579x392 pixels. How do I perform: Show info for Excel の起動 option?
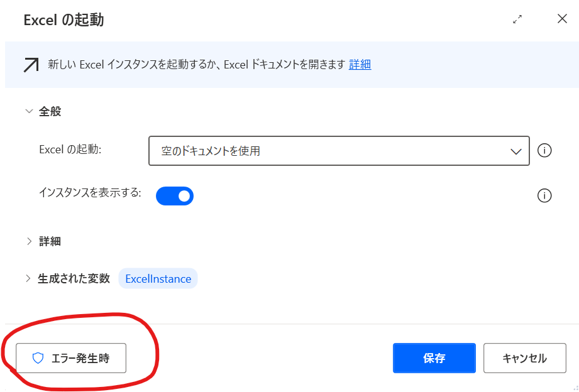pyautogui.click(x=544, y=151)
